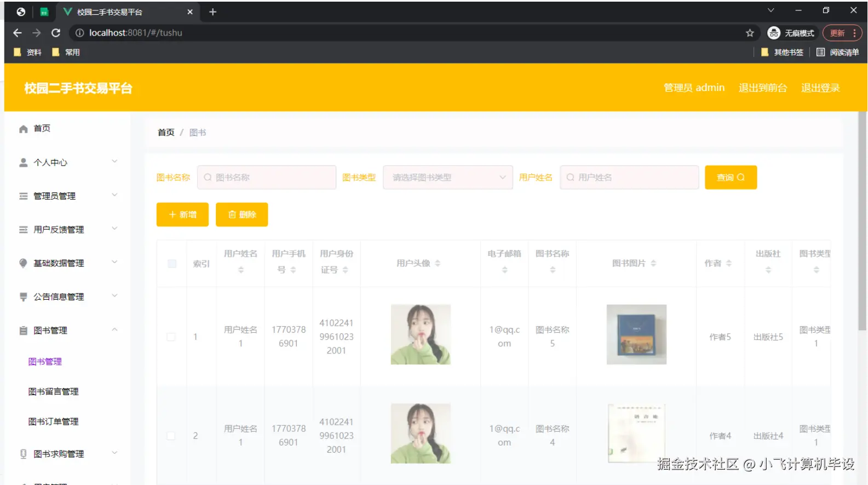
Task: Click 首页 breadcrumb link
Action: pyautogui.click(x=166, y=133)
